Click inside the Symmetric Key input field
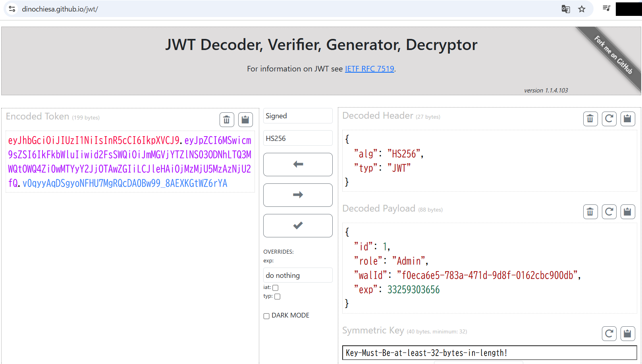Screen dimensions: 642x364 tap(489, 353)
